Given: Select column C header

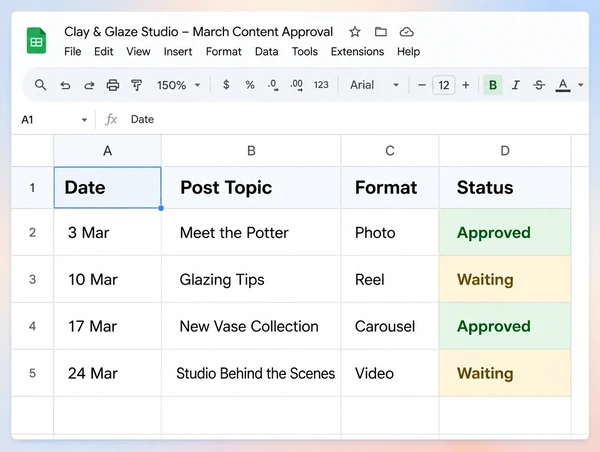Looking at the screenshot, I should pos(390,151).
